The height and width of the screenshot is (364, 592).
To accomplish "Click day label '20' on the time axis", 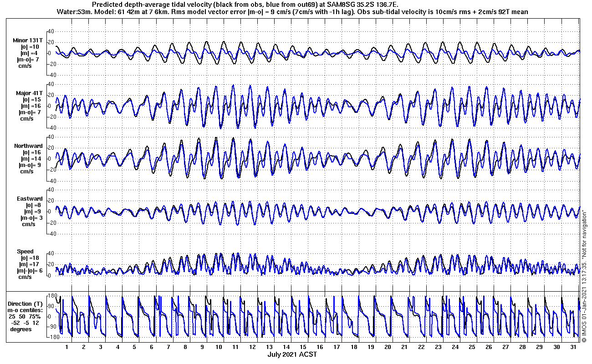I will pyautogui.click(x=388, y=347).
